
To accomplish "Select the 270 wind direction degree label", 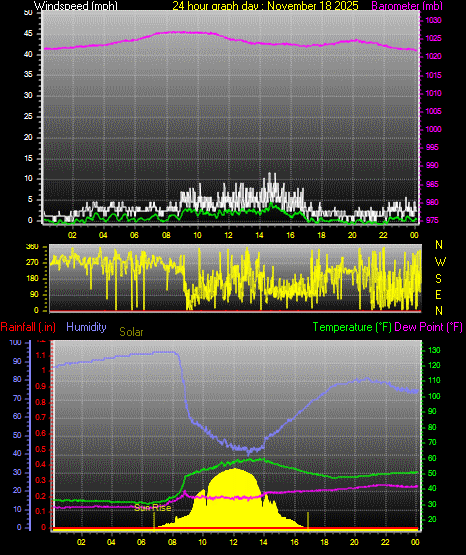I will (x=32, y=263).
